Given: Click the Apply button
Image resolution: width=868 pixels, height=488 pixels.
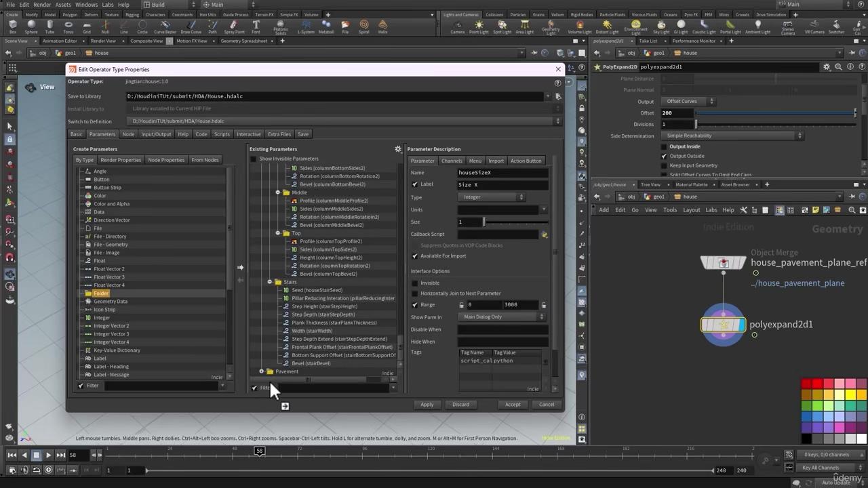Looking at the screenshot, I should coord(427,405).
